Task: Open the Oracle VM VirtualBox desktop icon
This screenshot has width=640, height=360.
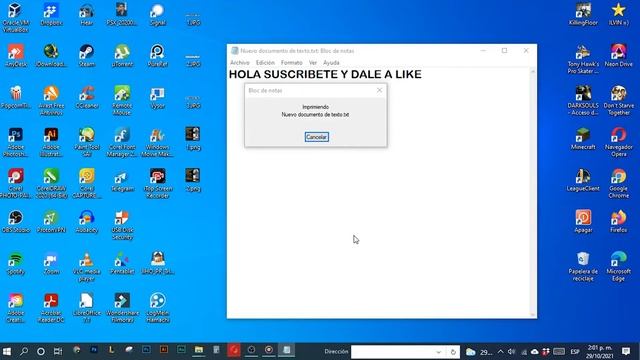Action: tap(16, 18)
